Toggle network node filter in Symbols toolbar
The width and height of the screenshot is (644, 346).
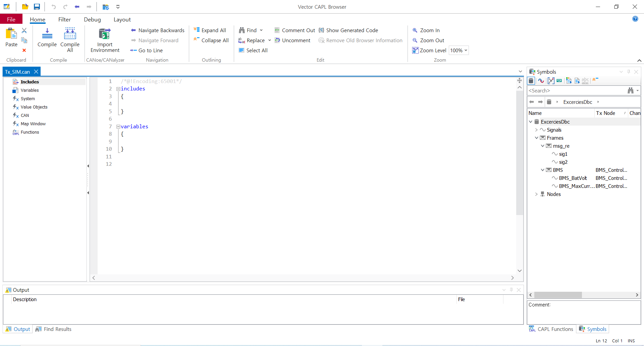coord(551,81)
